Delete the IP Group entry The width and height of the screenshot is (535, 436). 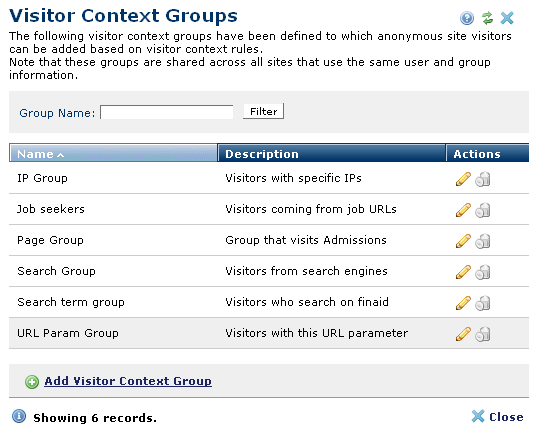click(x=483, y=179)
